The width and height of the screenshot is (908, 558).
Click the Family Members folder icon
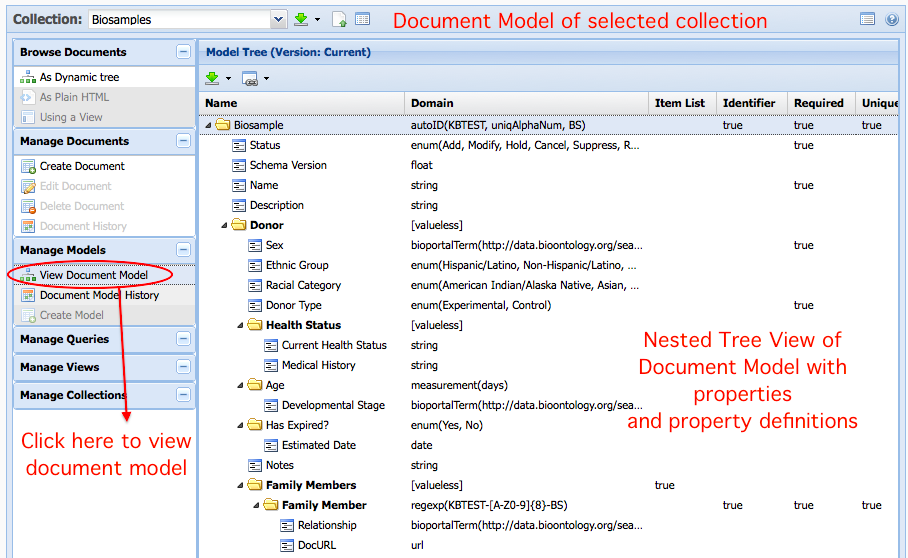pyautogui.click(x=255, y=484)
